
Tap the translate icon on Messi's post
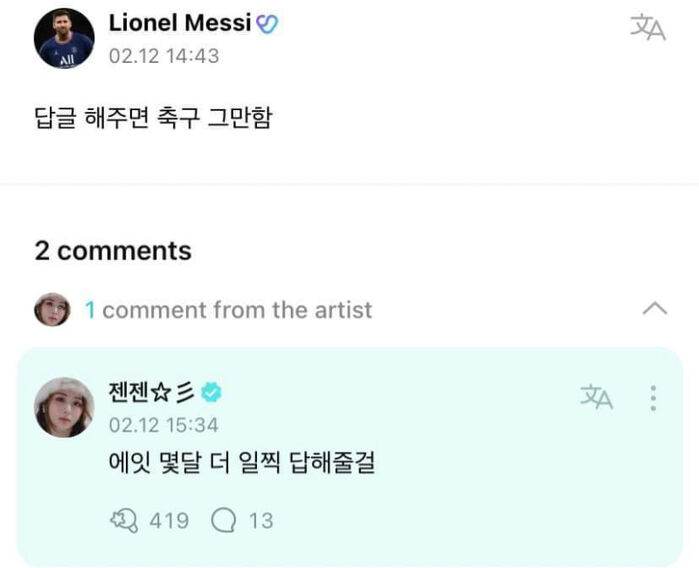[x=648, y=27]
